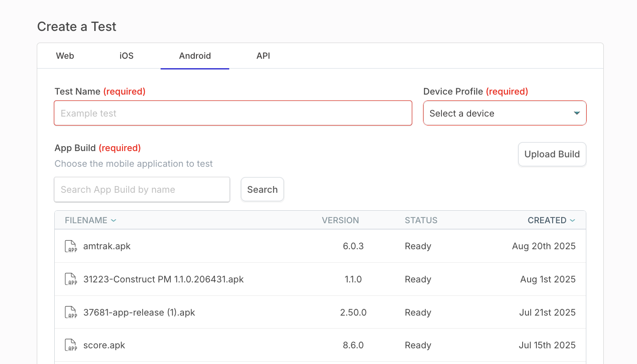637x364 pixels.
Task: Click the STATUS column header
Action: (x=421, y=220)
